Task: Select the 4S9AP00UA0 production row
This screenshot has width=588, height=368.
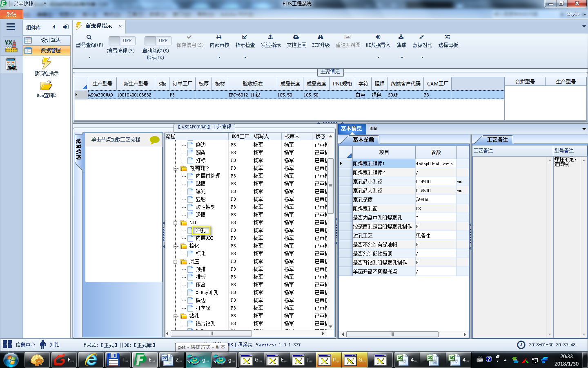Action: (x=289, y=95)
